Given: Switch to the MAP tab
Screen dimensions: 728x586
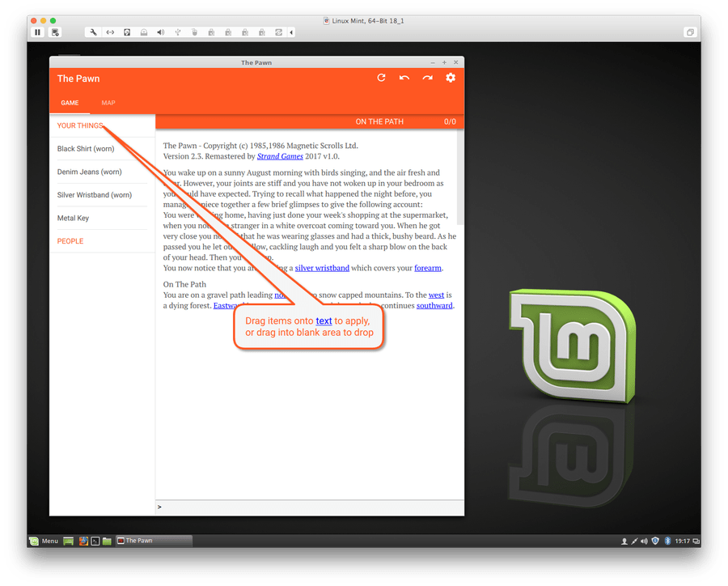Looking at the screenshot, I should tap(108, 103).
